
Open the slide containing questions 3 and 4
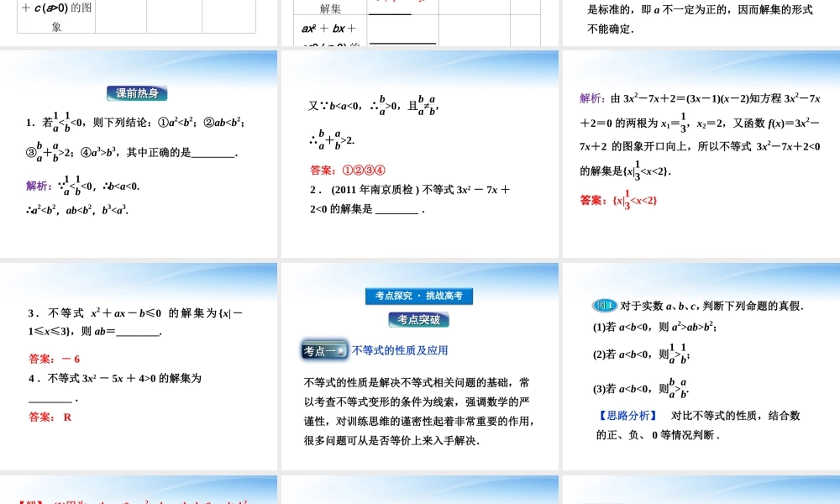click(139, 366)
